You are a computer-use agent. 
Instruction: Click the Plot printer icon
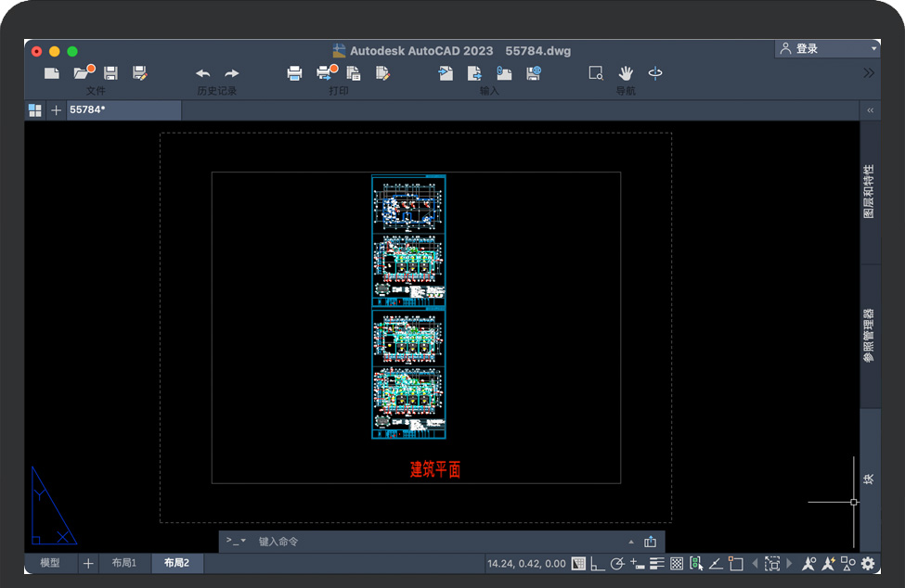tap(294, 73)
